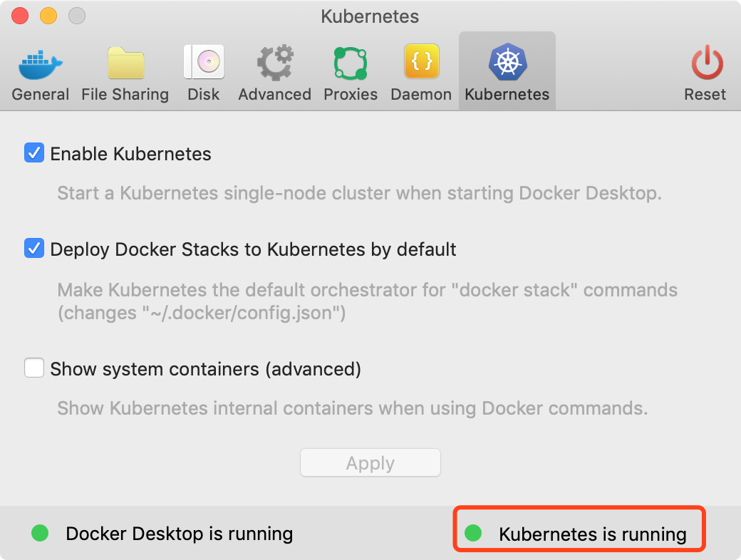The image size is (741, 560).
Task: Click the Kubernetes is running status text
Action: (x=592, y=534)
